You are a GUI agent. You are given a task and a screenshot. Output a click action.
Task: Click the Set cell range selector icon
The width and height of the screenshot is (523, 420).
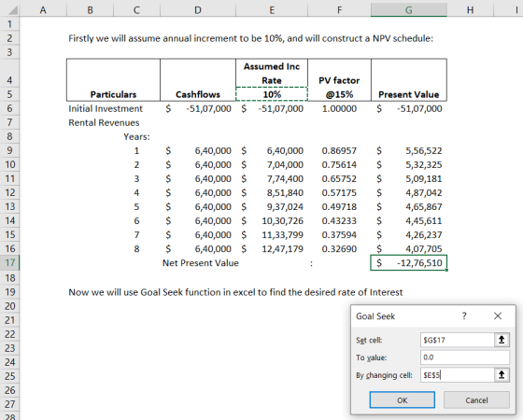point(502,340)
